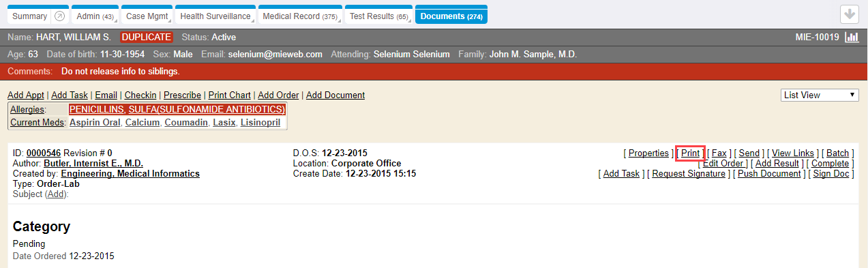The width and height of the screenshot is (868, 268).
Task: Open the Prescribe link
Action: click(182, 95)
